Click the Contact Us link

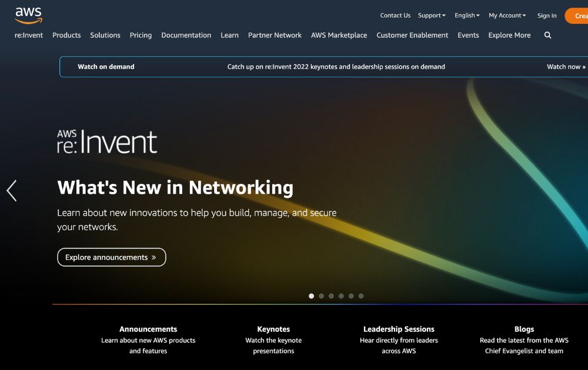click(395, 15)
